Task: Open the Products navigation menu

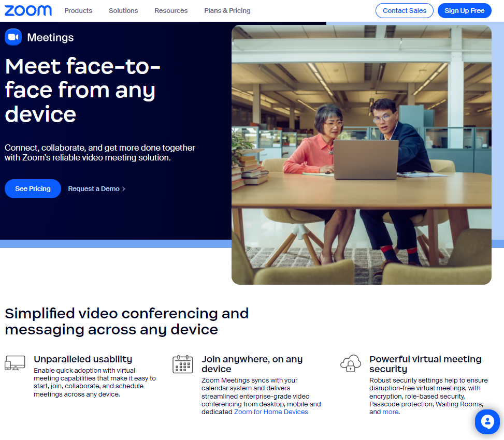Action: click(x=78, y=10)
